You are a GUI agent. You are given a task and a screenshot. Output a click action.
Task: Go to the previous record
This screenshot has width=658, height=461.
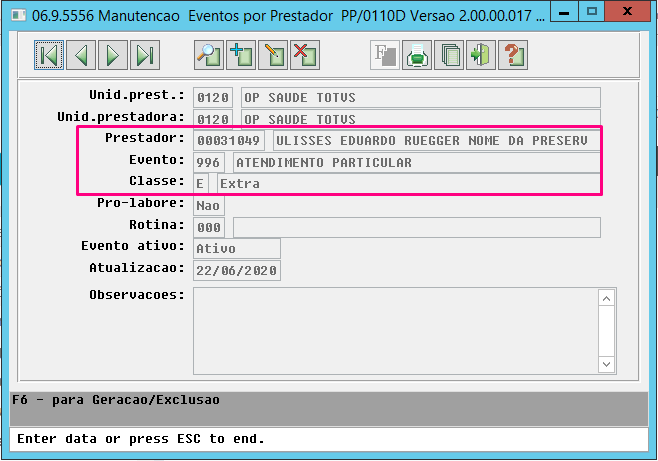click(81, 55)
